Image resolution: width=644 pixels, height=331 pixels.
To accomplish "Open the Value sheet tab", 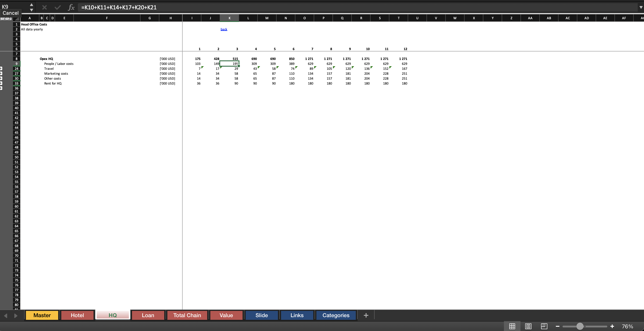I will [x=226, y=315].
